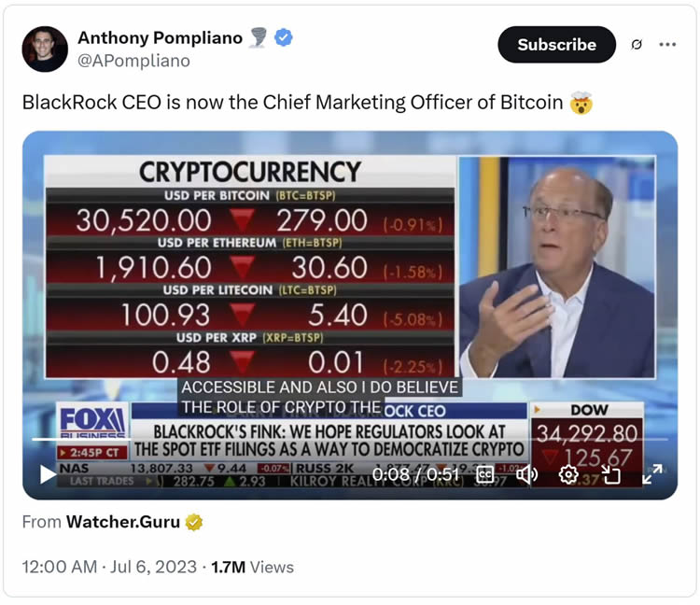Click the Anthony Pompliano display name
700x605 pixels.
pyautogui.click(x=160, y=37)
